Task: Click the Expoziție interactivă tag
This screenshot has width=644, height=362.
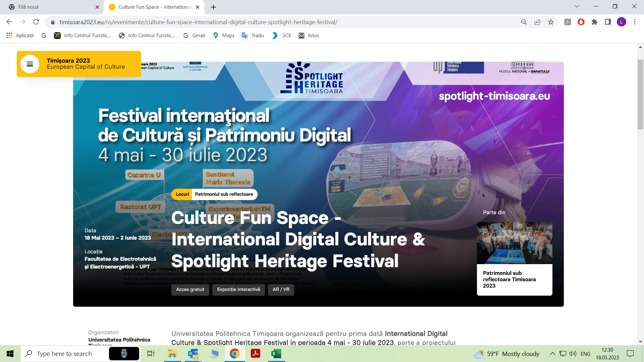Action: pyautogui.click(x=238, y=290)
